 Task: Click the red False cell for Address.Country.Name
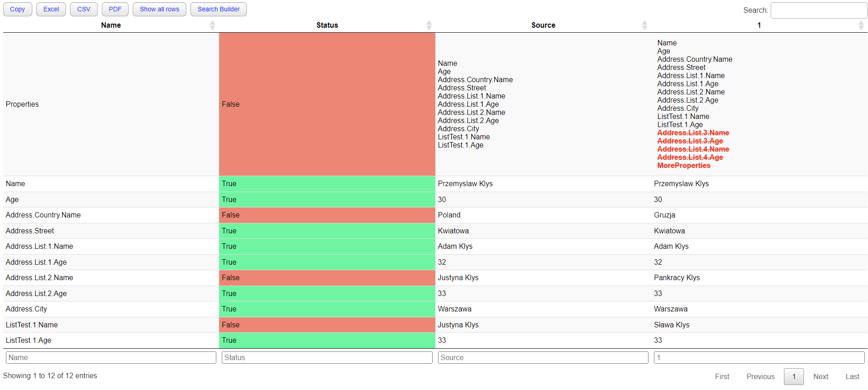coord(327,215)
